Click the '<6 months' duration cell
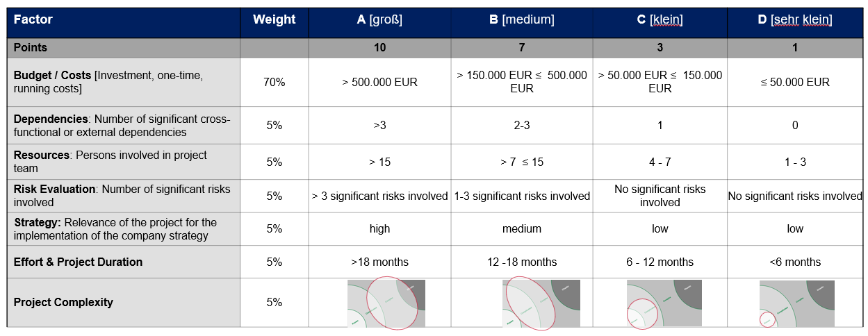This screenshot has width=868, height=336. click(x=795, y=262)
